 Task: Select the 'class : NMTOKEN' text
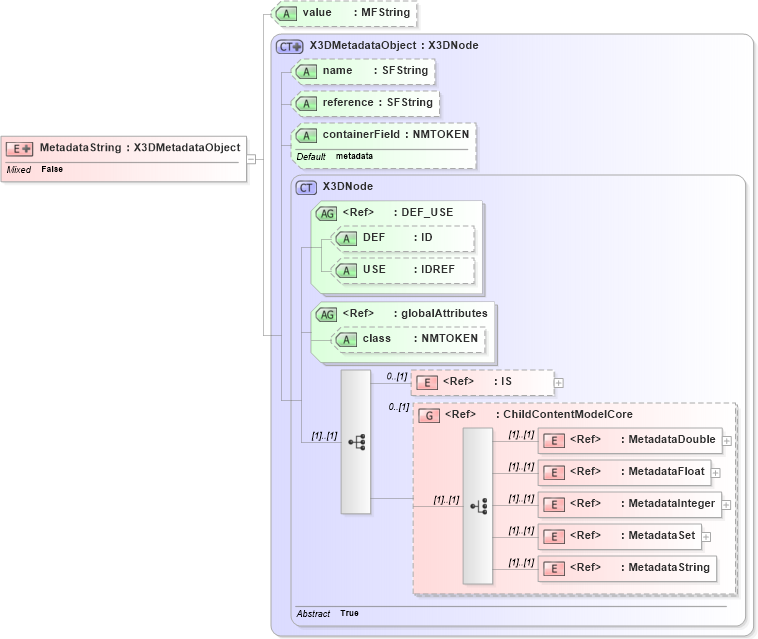click(420, 338)
